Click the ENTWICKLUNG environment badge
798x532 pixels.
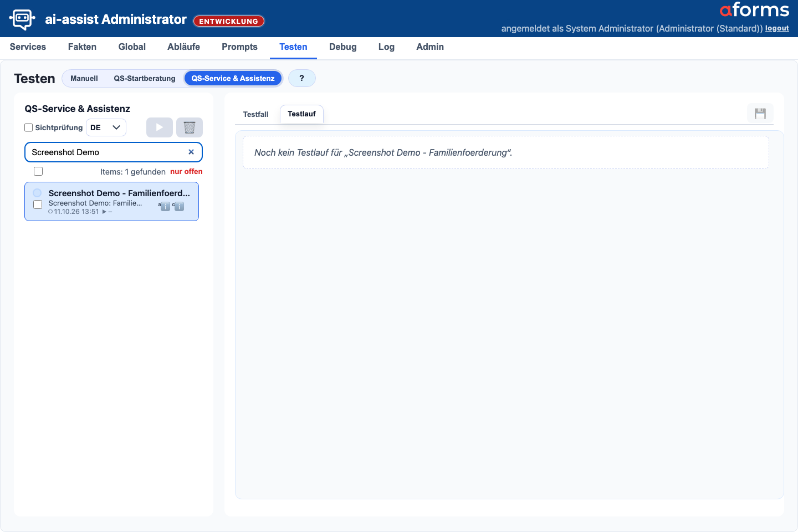coord(229,21)
